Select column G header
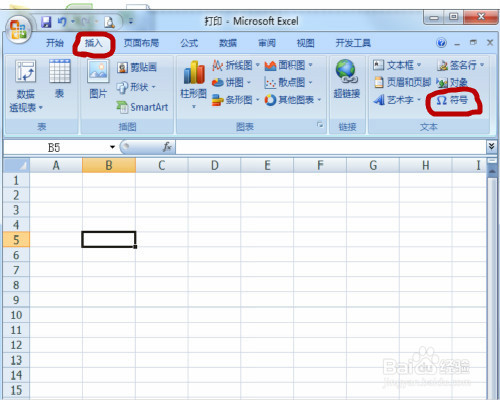Screen dimensions: 500x400 coord(373,165)
